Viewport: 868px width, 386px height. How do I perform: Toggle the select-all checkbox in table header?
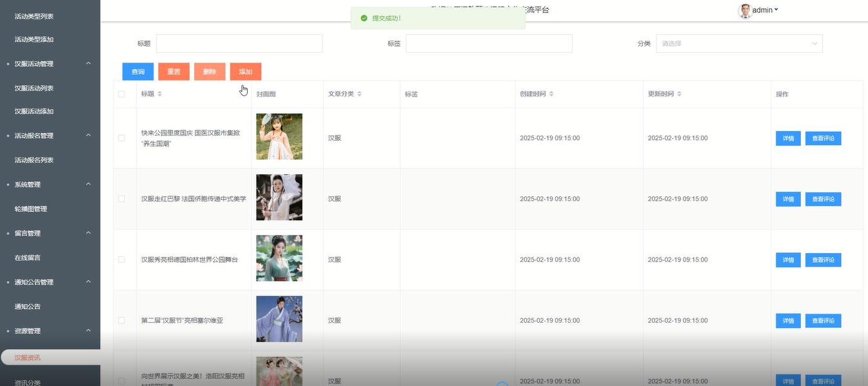click(x=121, y=94)
